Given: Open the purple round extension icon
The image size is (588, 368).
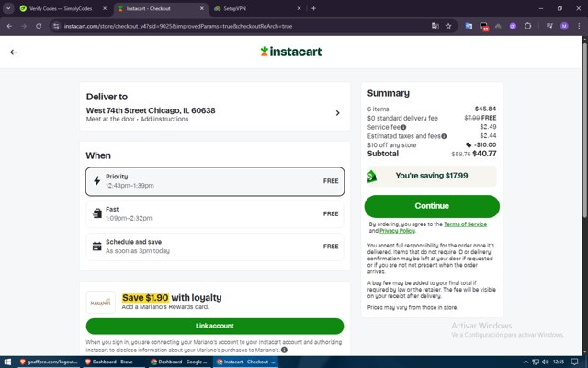Looking at the screenshot, I should pyautogui.click(x=513, y=26).
